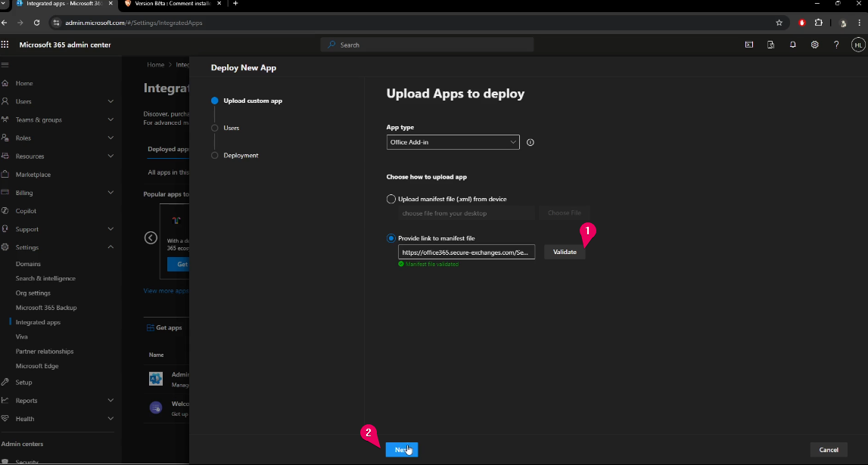Open a new browser tab
The image size is (868, 465).
click(x=235, y=3)
